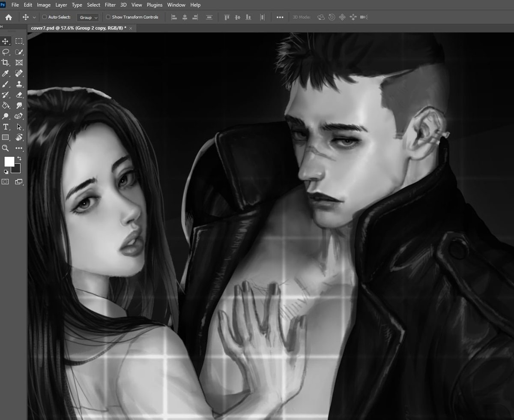514x420 pixels.
Task: Select the Rotate View hand tool
Action: [x=19, y=138]
